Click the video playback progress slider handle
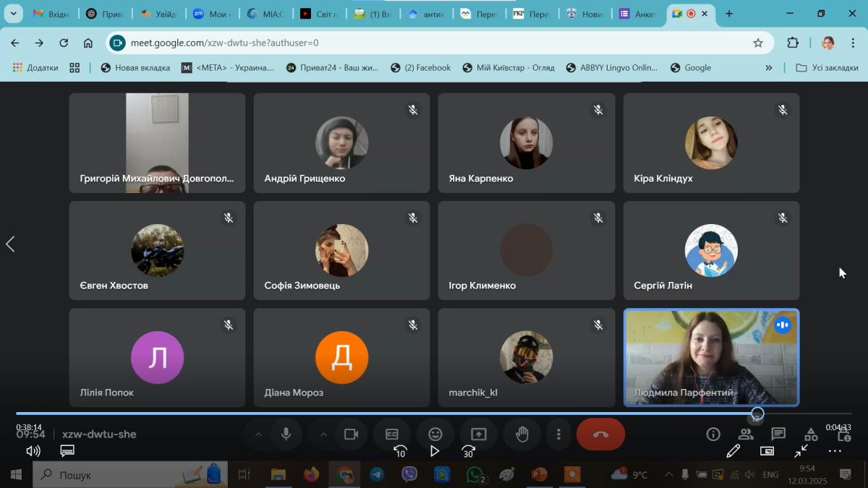868x488 pixels. coord(757,414)
